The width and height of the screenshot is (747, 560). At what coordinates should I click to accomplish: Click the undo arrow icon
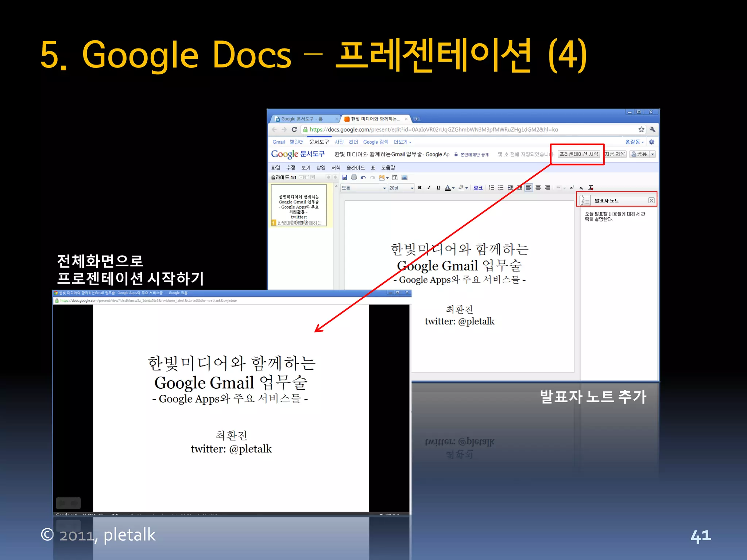[363, 178]
